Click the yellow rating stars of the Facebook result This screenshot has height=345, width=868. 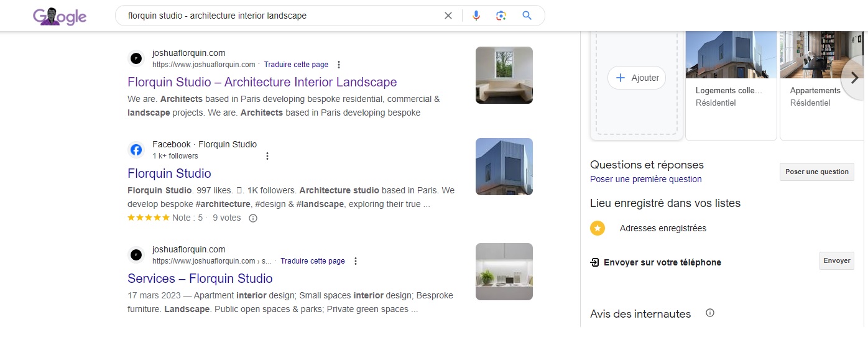(148, 218)
